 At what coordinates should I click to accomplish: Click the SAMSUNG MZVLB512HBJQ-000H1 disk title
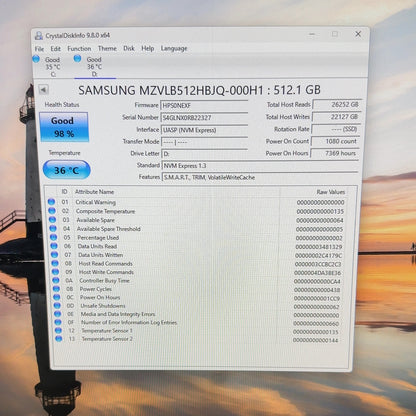(x=199, y=90)
